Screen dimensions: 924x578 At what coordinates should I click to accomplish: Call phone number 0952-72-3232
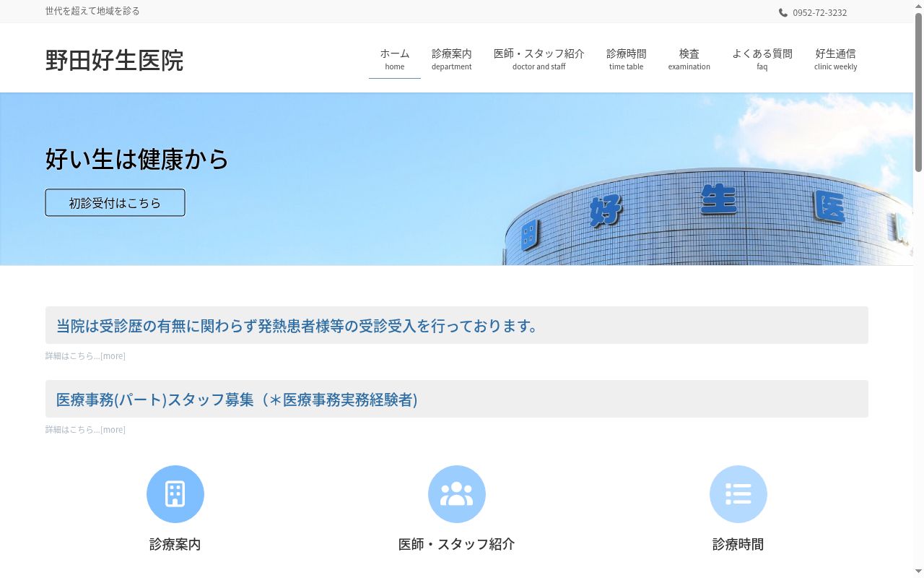[819, 12]
